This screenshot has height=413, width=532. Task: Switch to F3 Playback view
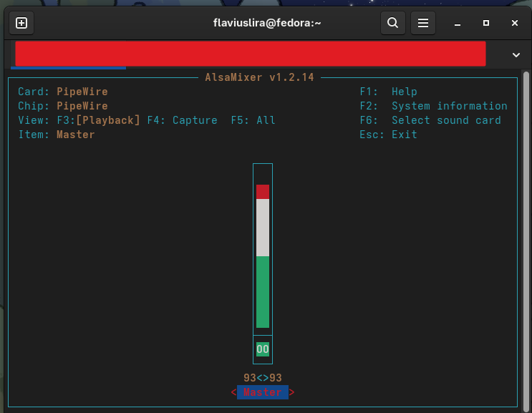(107, 120)
